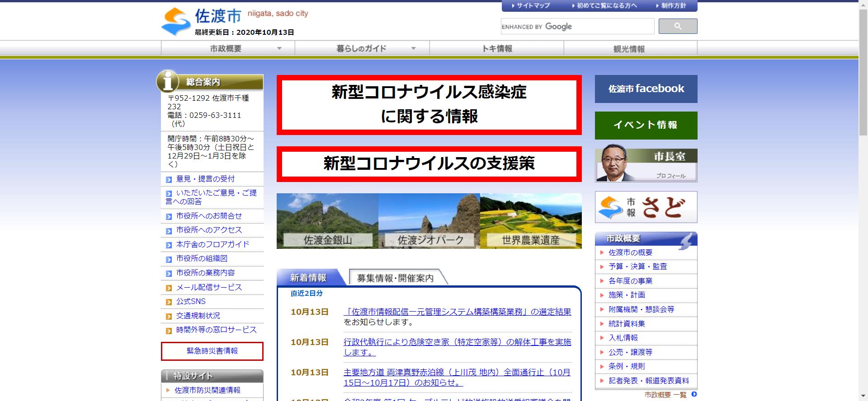Click the 佐渡ジオパーク photo thumbnail
The width and height of the screenshot is (868, 401).
(x=429, y=221)
